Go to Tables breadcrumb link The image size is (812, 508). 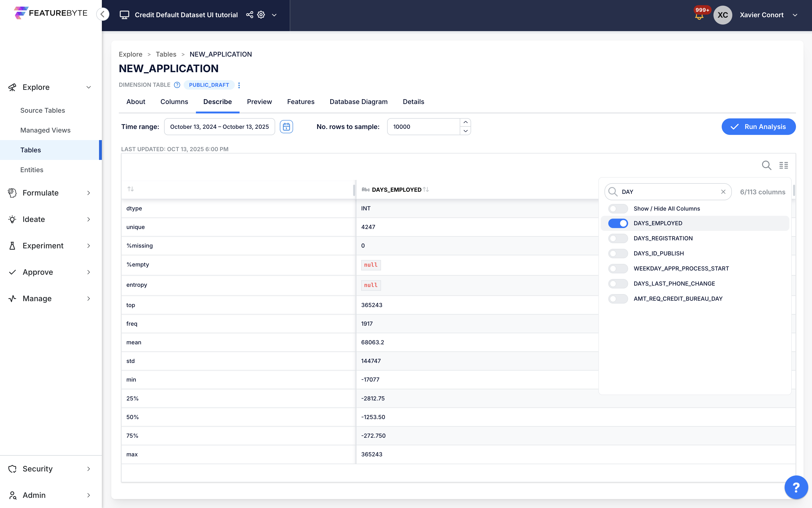coord(166,54)
